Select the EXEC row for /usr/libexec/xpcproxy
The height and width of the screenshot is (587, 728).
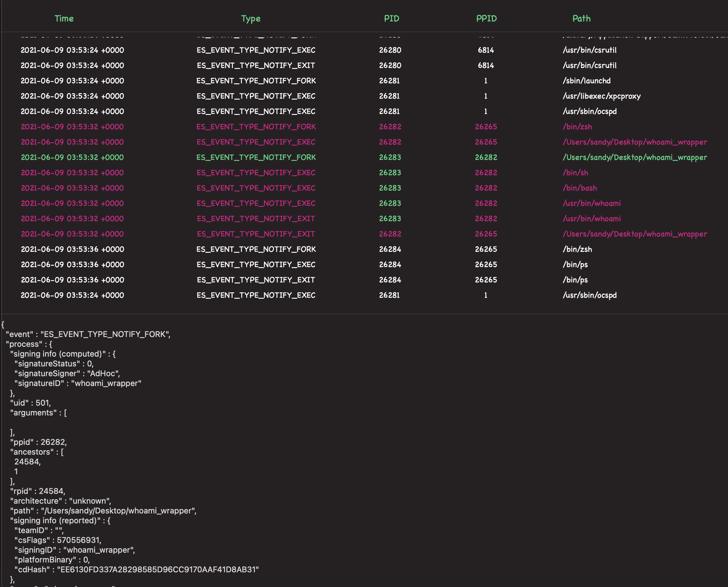point(256,96)
